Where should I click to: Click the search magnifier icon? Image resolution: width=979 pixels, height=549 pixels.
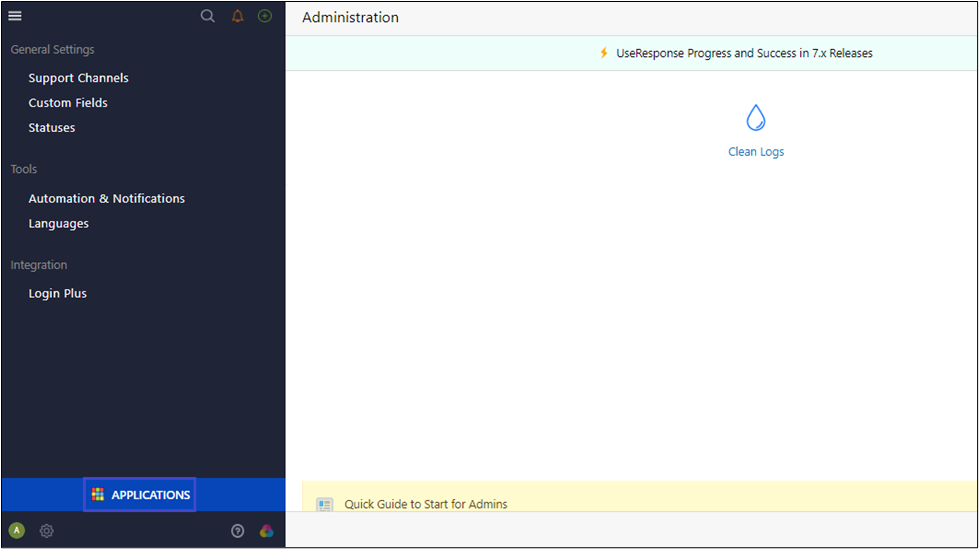pyautogui.click(x=208, y=16)
